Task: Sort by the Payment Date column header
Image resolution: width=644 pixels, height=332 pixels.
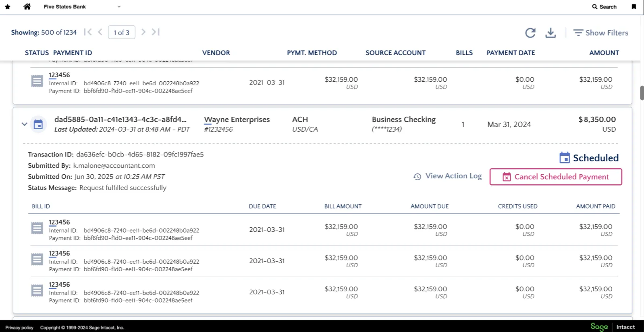Action: tap(511, 53)
